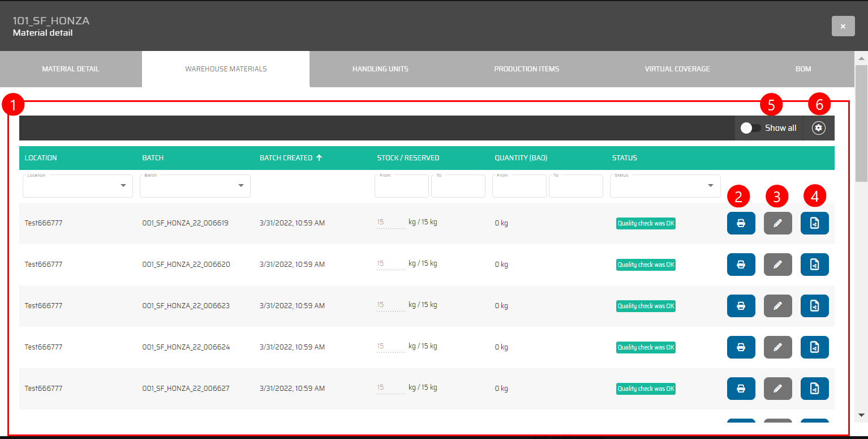Screen dimensions: 868x439
Task: Click pencil edit icon for batch 001_SF_HONZA_22_006627
Action: (777, 389)
